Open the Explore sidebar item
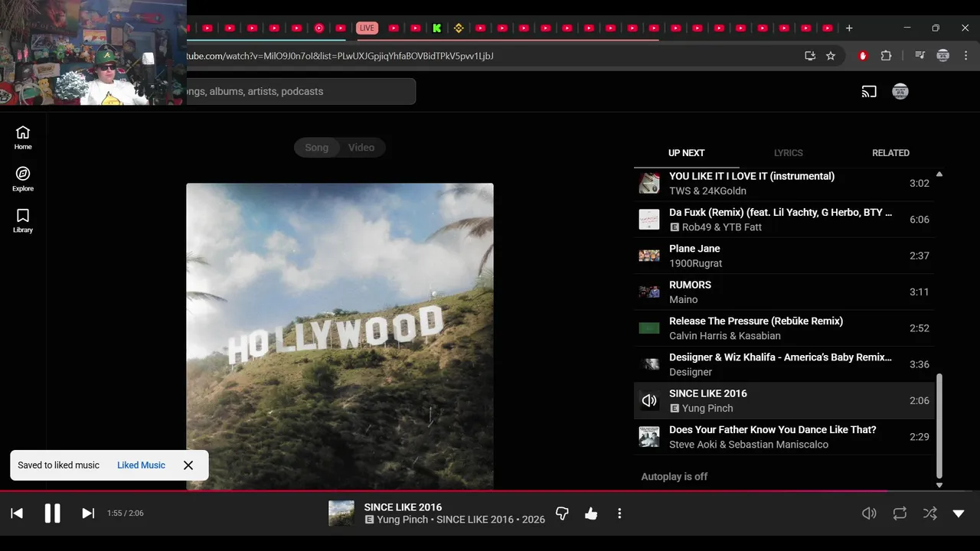 (x=23, y=179)
